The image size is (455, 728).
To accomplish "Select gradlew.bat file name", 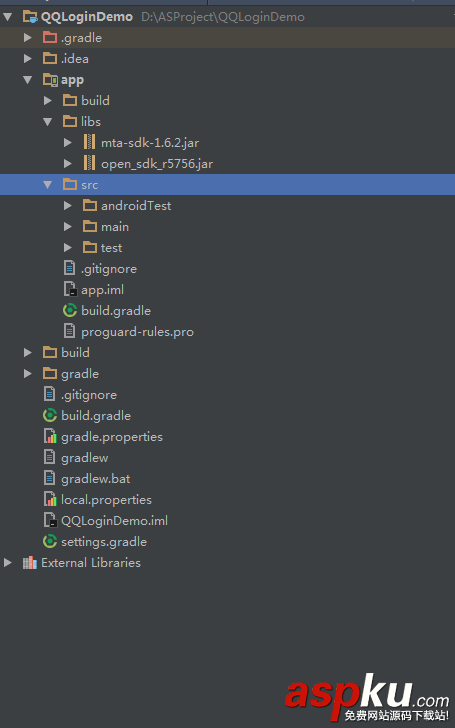I will tap(96, 479).
